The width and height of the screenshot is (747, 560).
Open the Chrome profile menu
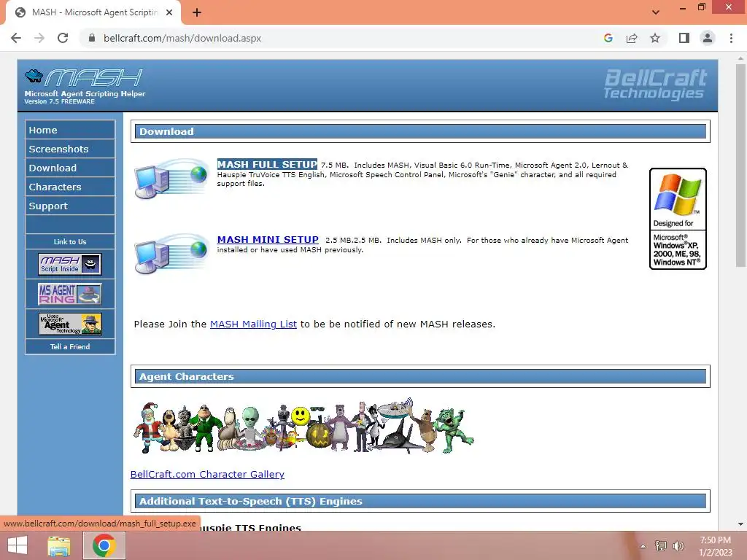pos(708,38)
